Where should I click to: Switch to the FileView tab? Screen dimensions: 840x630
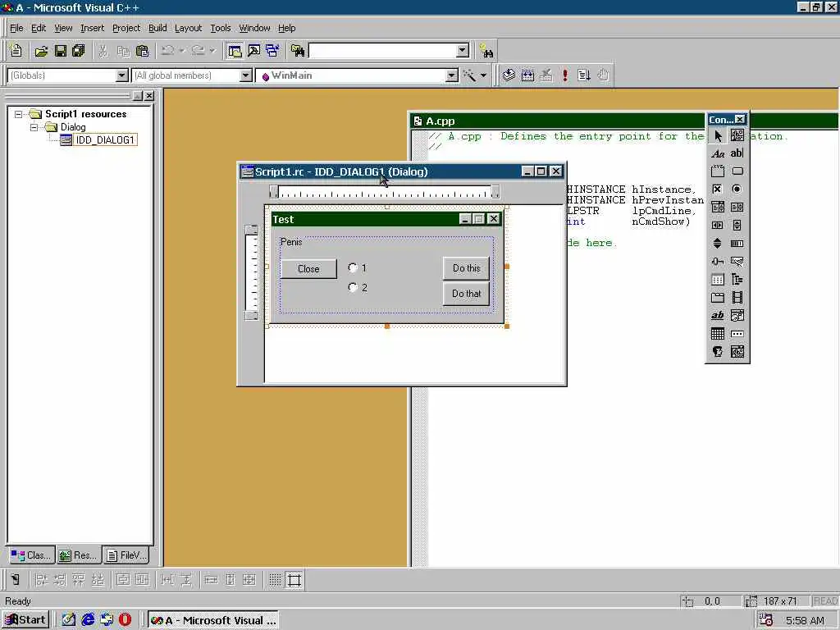(126, 555)
